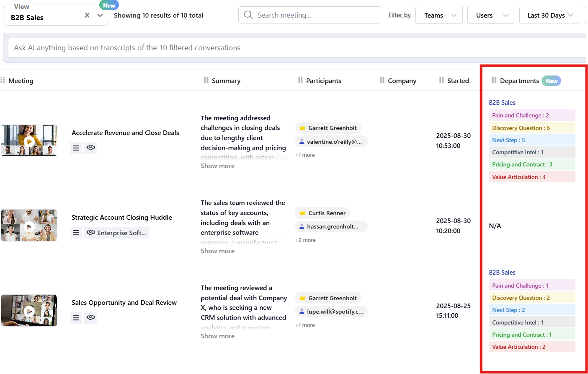Show more of the first meeting summary
The height and width of the screenshot is (374, 588).
pos(217,166)
